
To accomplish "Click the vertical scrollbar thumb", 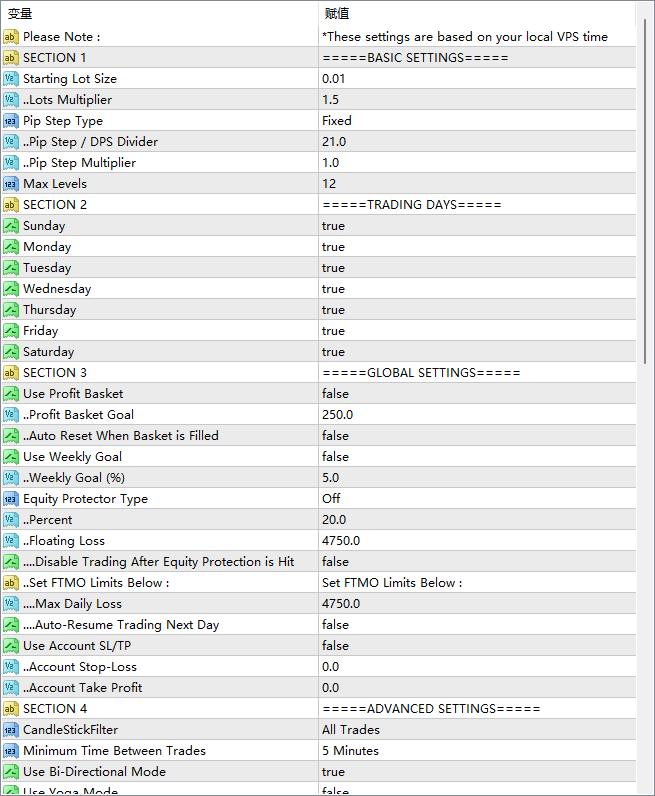I will tap(645, 192).
